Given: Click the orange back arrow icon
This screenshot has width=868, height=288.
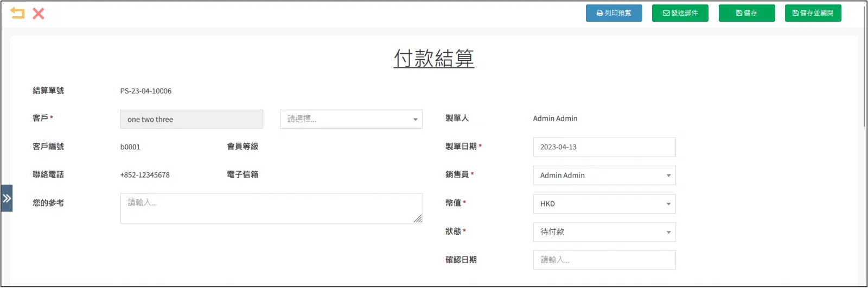Looking at the screenshot, I should [x=17, y=13].
